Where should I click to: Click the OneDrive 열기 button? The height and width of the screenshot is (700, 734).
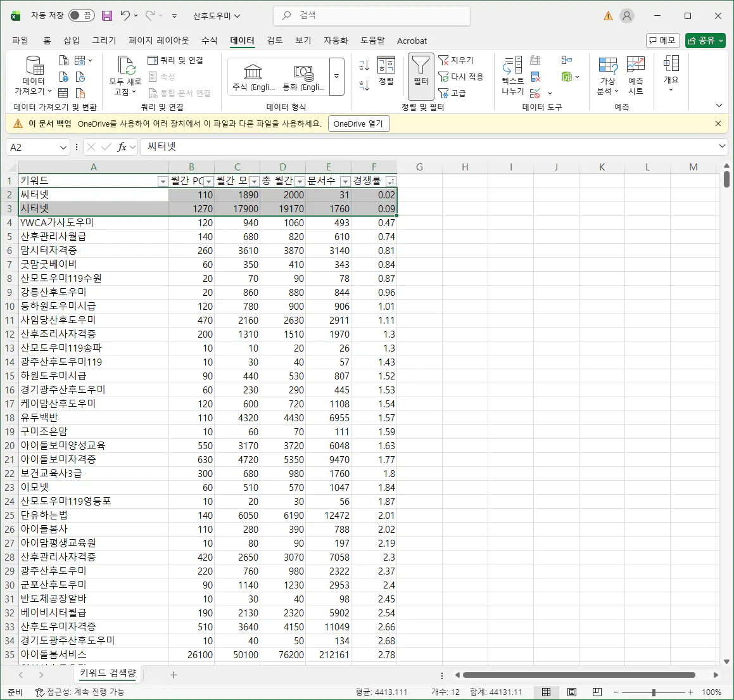pyautogui.click(x=358, y=124)
